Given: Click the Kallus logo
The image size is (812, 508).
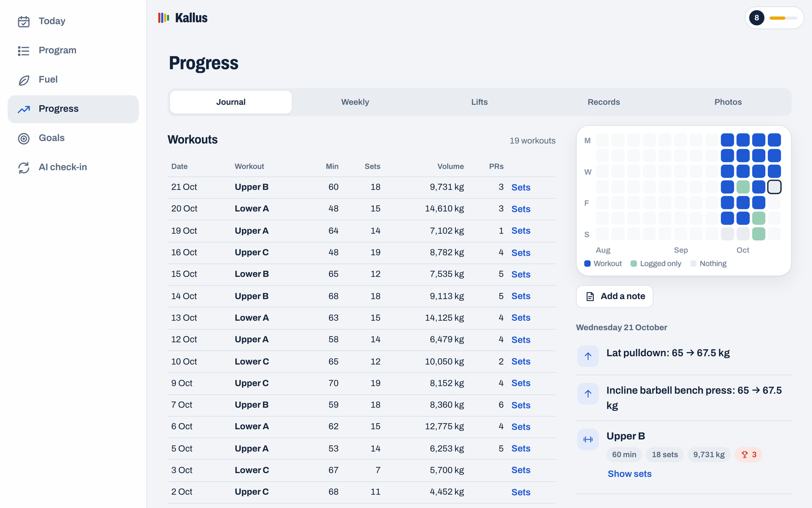Looking at the screenshot, I should (183, 18).
